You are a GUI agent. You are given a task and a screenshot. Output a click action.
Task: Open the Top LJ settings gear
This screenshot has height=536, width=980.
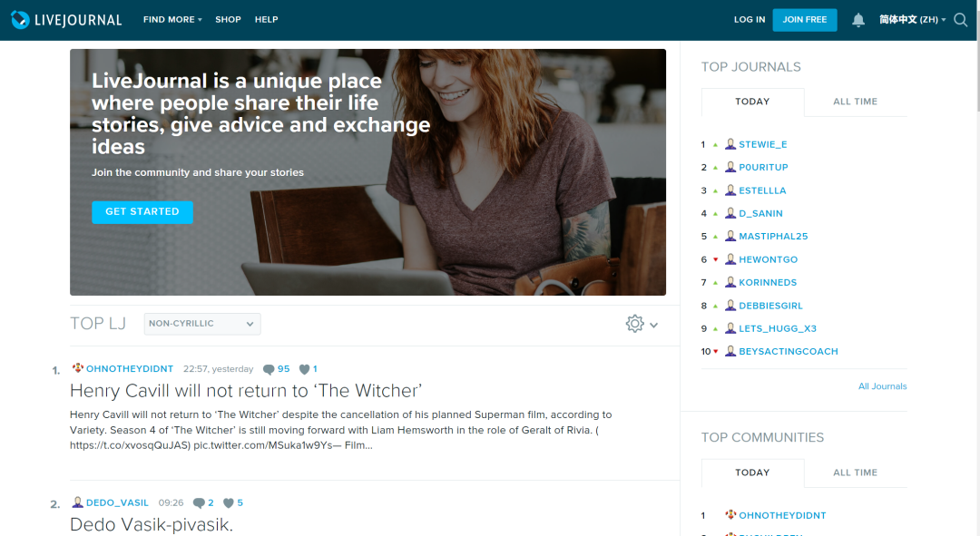click(x=634, y=324)
